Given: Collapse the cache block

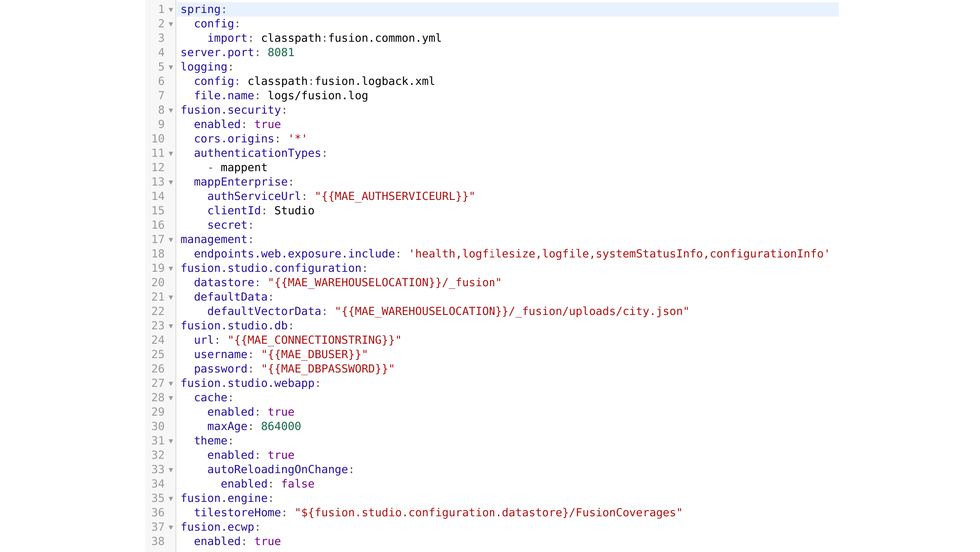Looking at the screenshot, I should pos(171,398).
